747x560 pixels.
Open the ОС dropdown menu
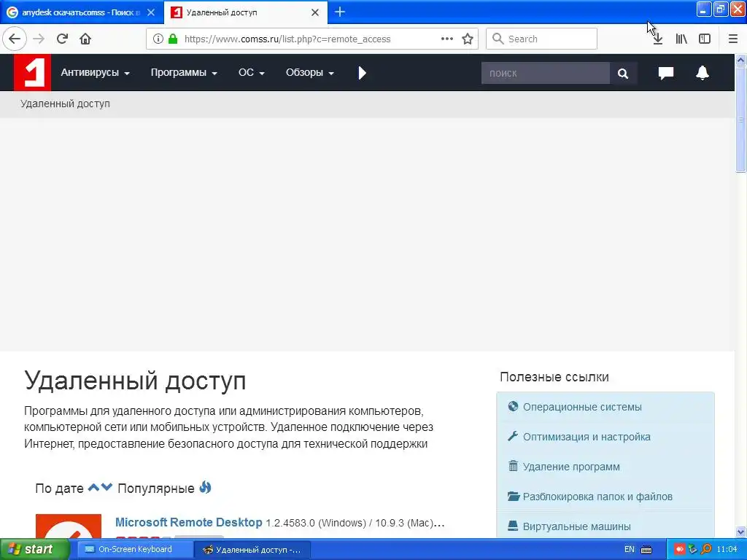coord(252,72)
